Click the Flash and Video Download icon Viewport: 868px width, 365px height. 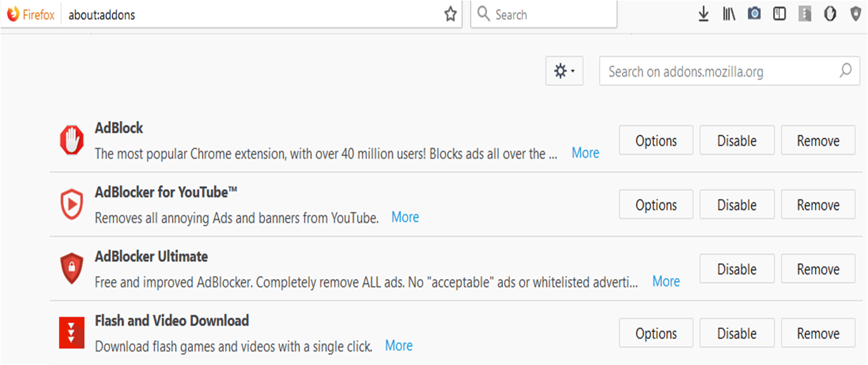point(71,333)
